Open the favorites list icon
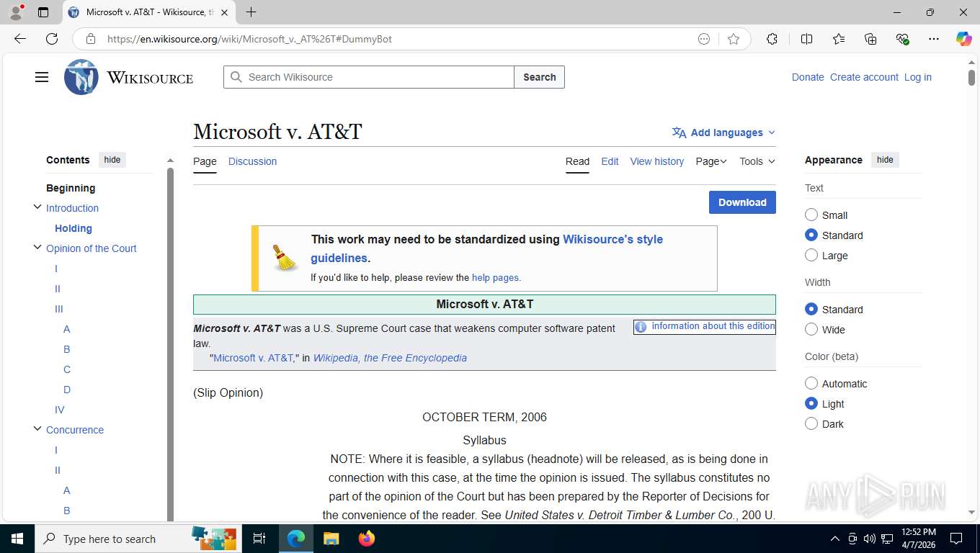The image size is (980, 553). tap(839, 39)
